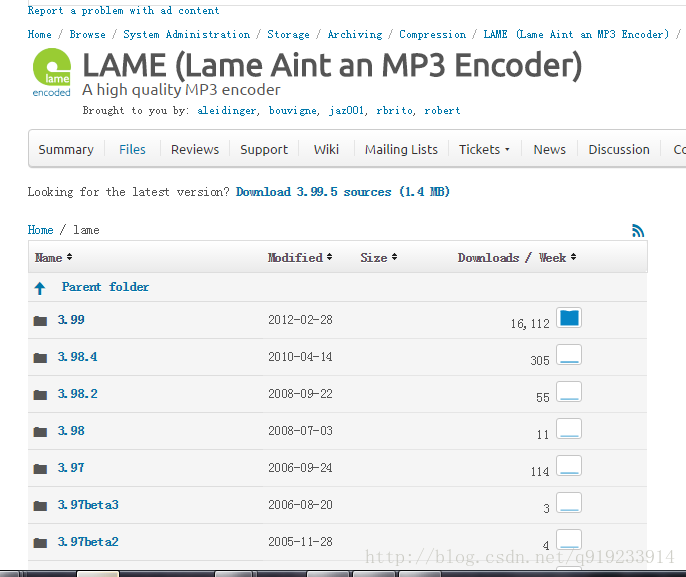Open the download stats chart for 3.99
Image resolution: width=686 pixels, height=577 pixels.
pos(569,318)
